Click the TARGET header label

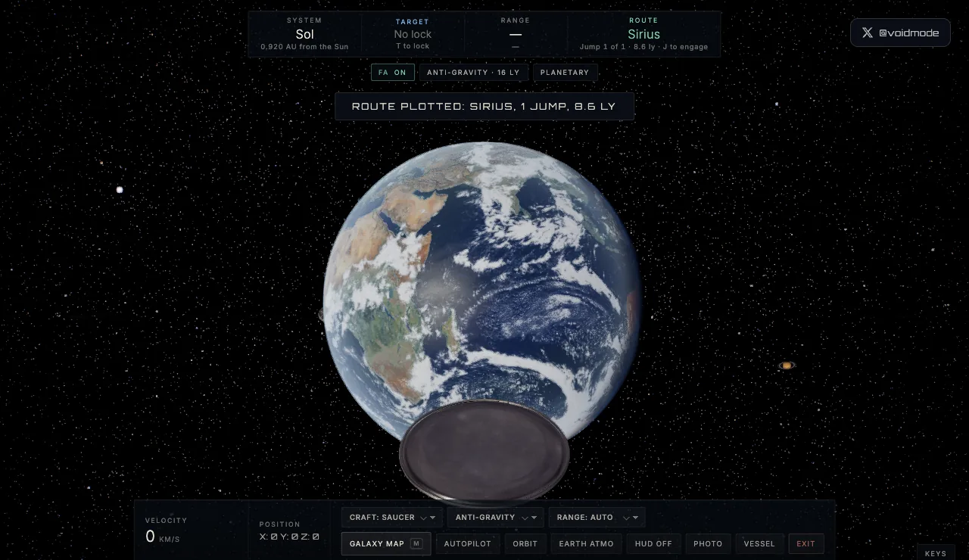(413, 22)
